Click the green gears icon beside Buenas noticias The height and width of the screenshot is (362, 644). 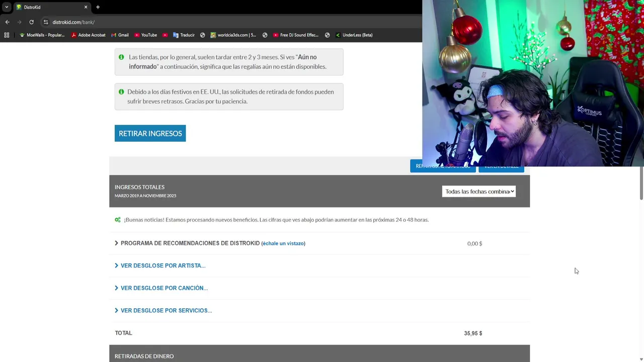[x=118, y=220]
